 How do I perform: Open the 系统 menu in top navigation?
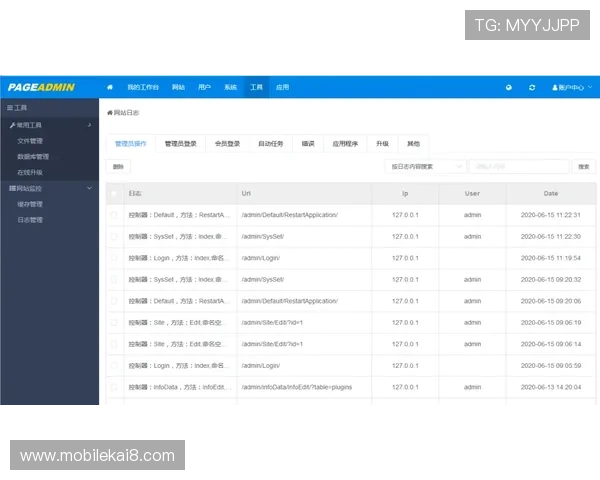tap(230, 87)
